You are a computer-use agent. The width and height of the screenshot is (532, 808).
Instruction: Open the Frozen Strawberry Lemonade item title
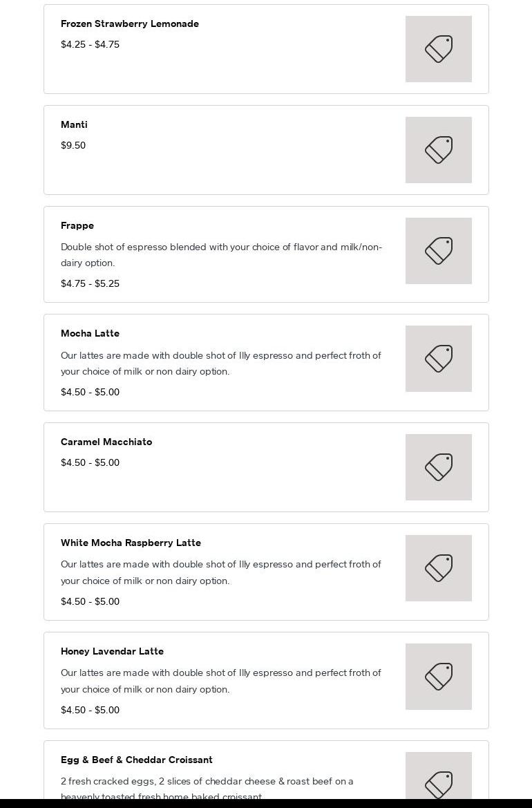pos(130,24)
